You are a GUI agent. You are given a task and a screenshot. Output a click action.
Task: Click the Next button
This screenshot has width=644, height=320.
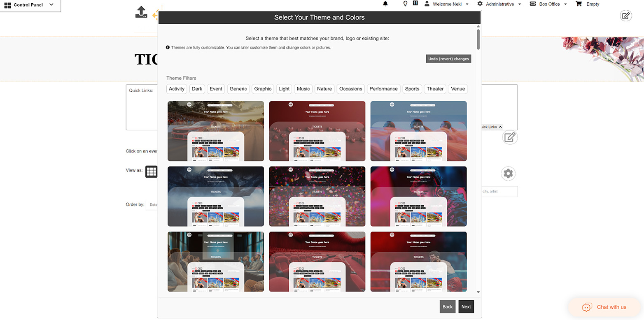[466, 306]
